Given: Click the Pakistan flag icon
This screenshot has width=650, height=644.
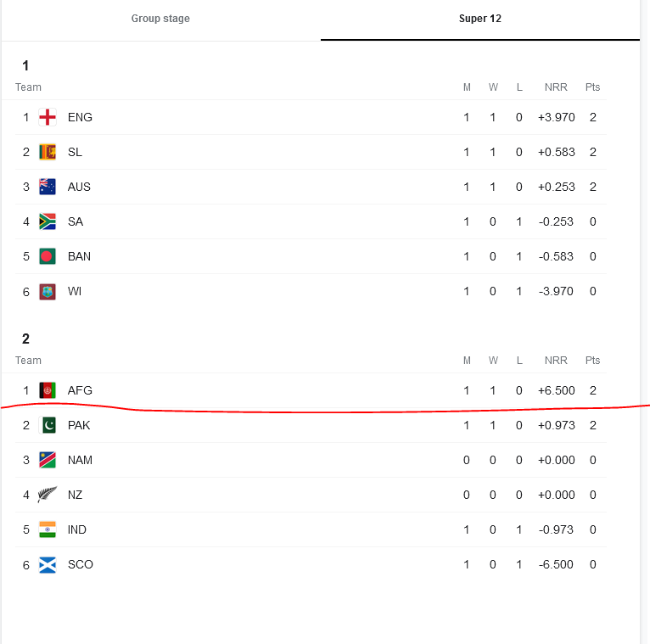Looking at the screenshot, I should 48,425.
